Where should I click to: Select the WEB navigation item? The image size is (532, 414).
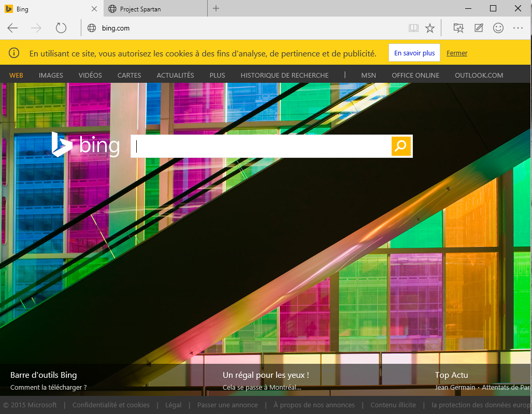click(16, 75)
